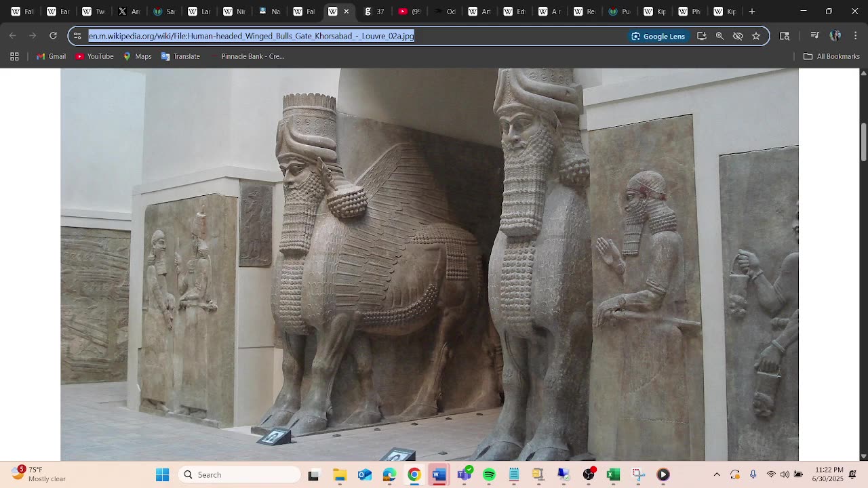Switch to the X (Twitter) tab

[128, 12]
